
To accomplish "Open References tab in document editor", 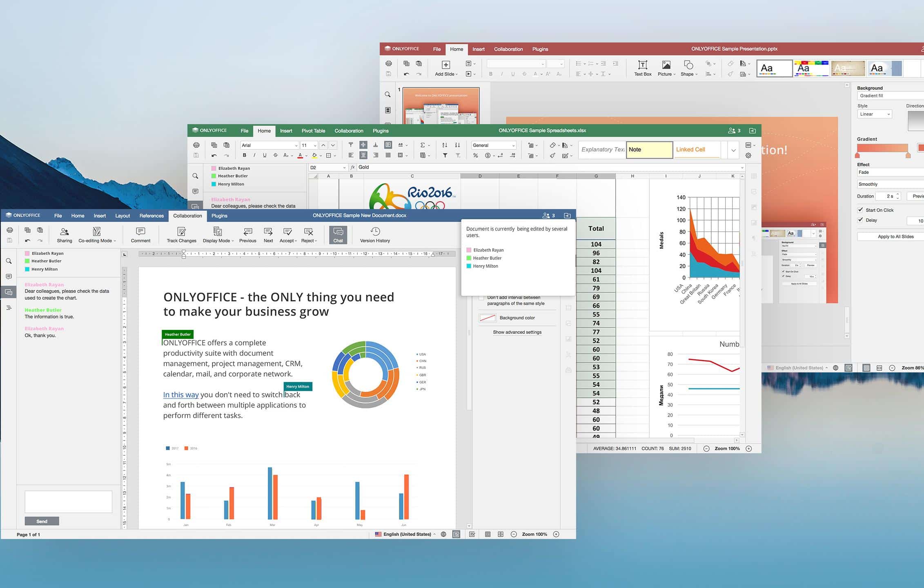I will point(151,216).
